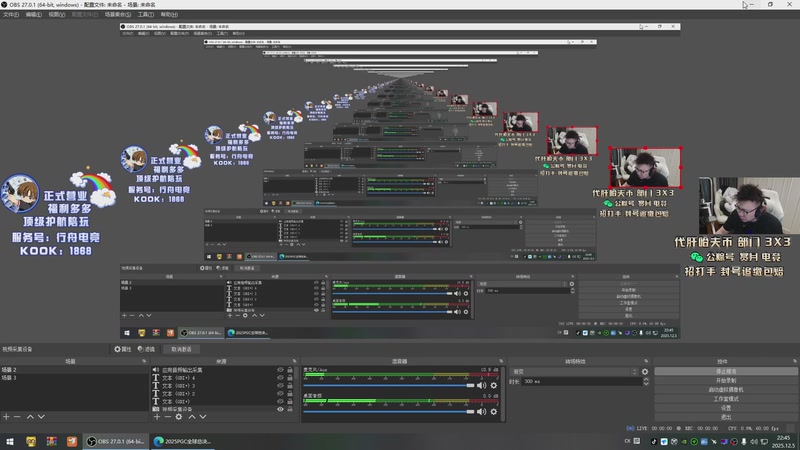The image size is (800, 450).
Task: Pop out the Sources dock icon
Action: pos(294,361)
